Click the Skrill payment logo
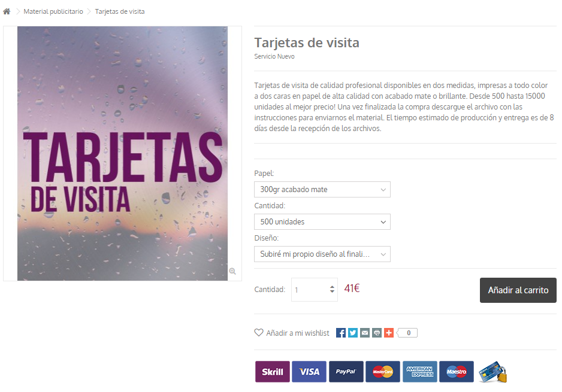Image resolution: width=562 pixels, height=392 pixels. pyautogui.click(x=273, y=372)
